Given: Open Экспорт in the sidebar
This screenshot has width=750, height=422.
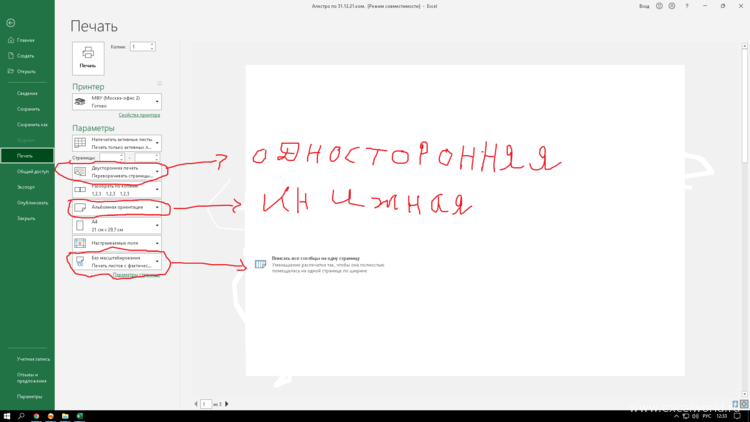Looking at the screenshot, I should [27, 187].
